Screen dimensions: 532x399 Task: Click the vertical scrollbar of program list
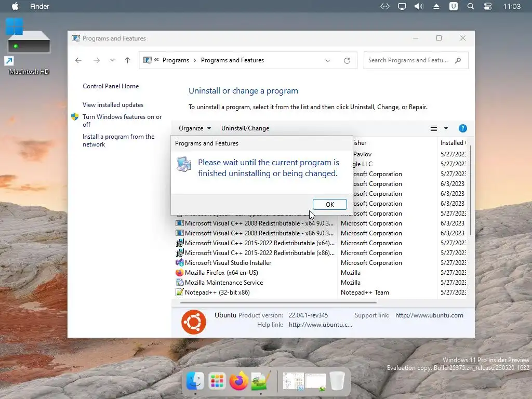[x=471, y=190]
